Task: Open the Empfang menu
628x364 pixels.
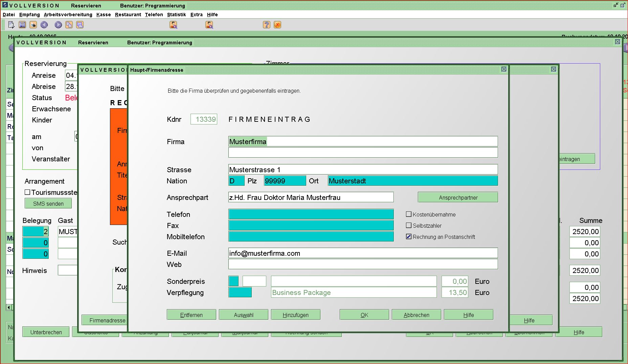Action: click(x=29, y=15)
